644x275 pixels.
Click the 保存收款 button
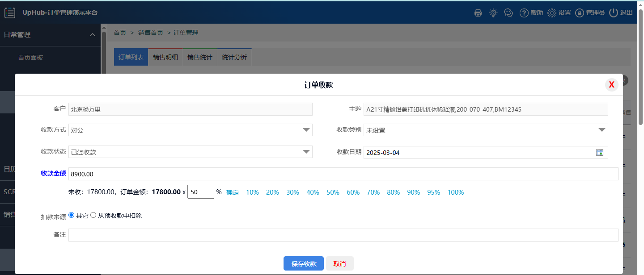303,263
